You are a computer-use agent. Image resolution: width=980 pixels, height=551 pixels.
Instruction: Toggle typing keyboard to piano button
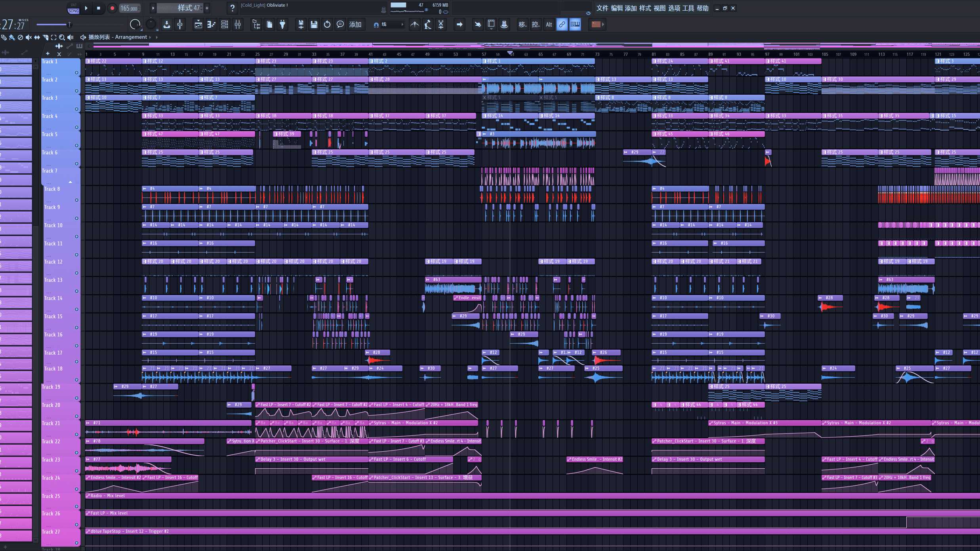coord(575,25)
